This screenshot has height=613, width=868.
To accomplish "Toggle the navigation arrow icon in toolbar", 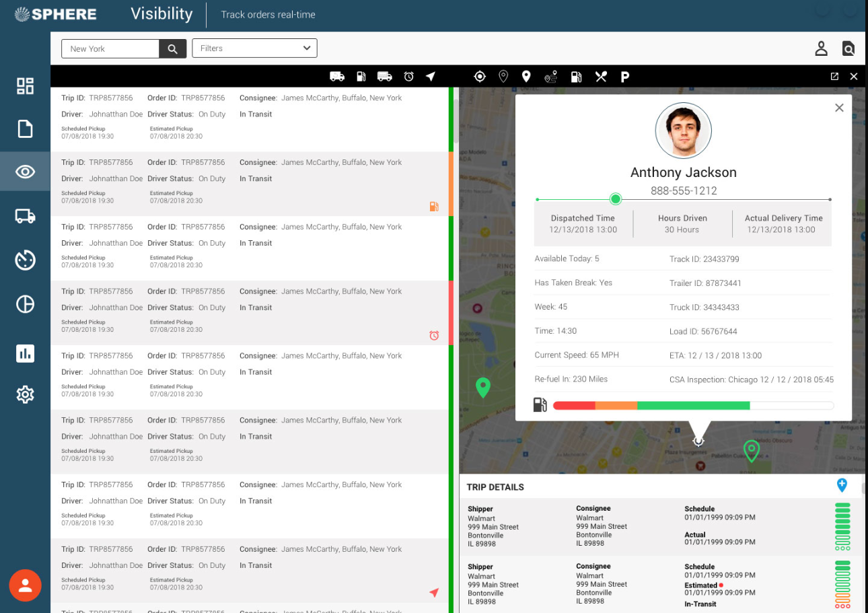I will point(431,76).
